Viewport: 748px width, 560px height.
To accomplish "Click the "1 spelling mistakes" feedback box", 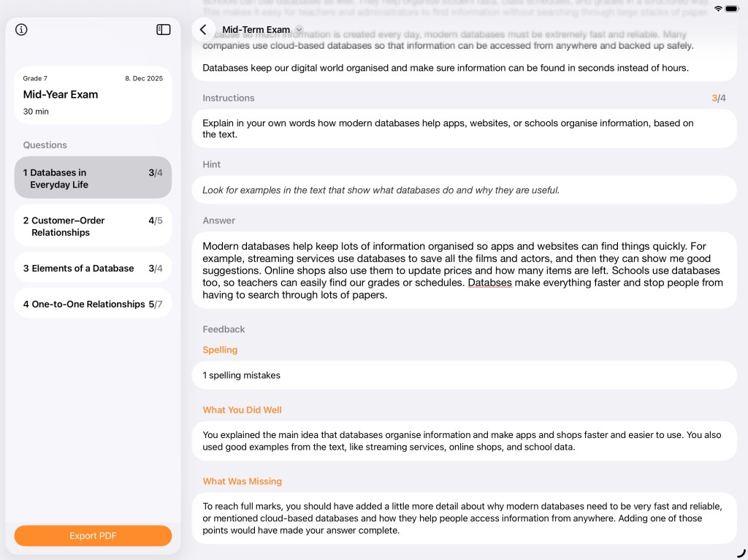I will click(464, 375).
